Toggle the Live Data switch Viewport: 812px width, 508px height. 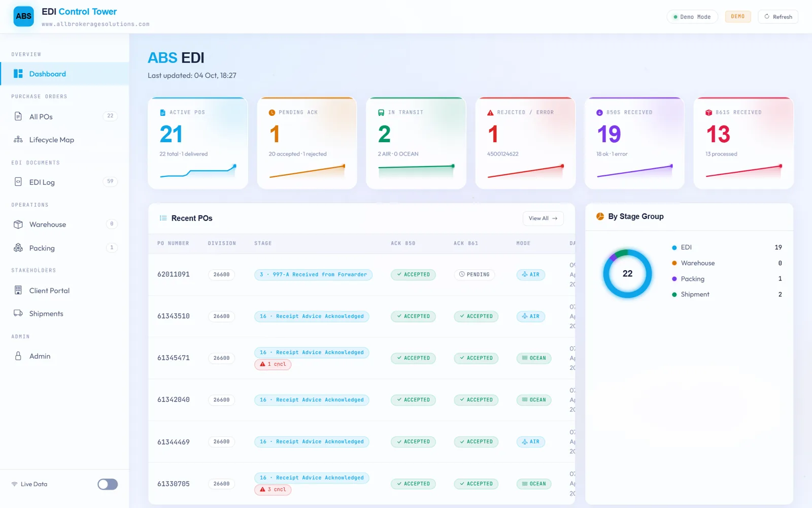[x=108, y=484]
